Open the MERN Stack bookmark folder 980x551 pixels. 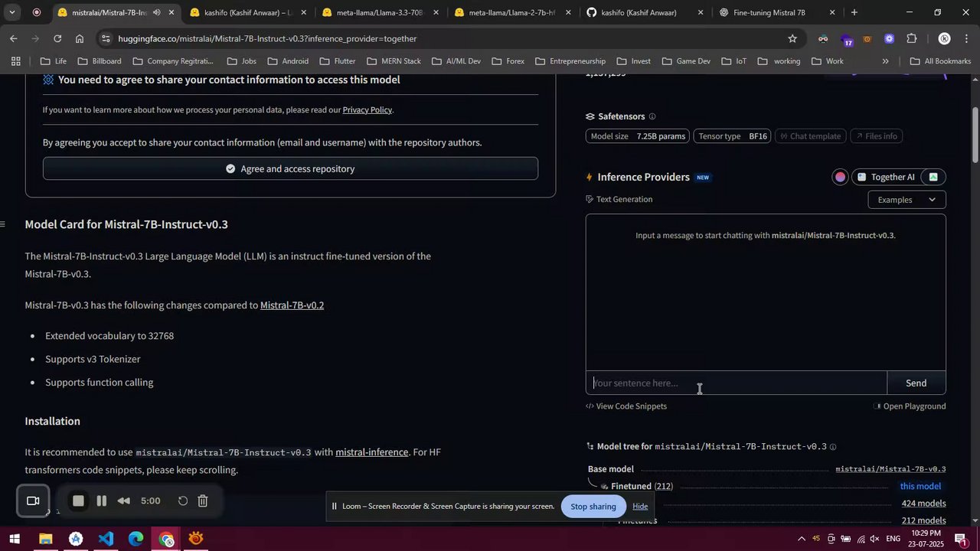coord(394,61)
